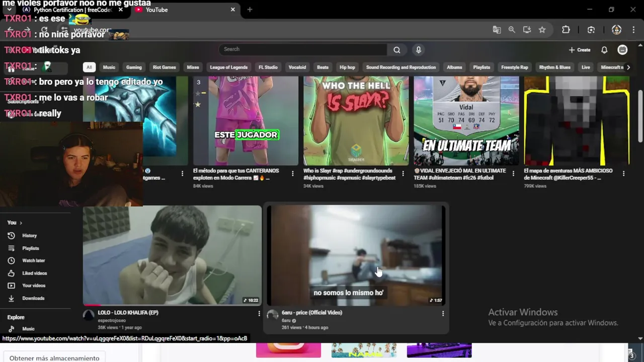Image resolution: width=644 pixels, height=362 pixels.
Task: Expand the You section chevron
Action: (21, 223)
